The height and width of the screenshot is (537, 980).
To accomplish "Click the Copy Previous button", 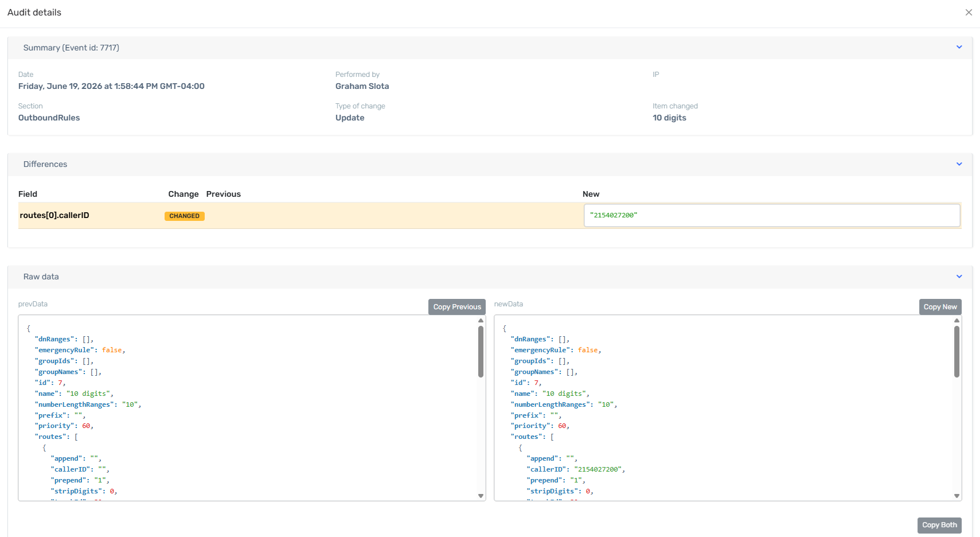I will coord(457,307).
